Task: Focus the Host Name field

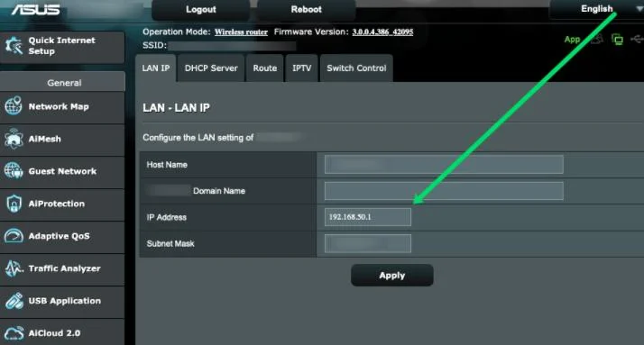Action: 444,165
